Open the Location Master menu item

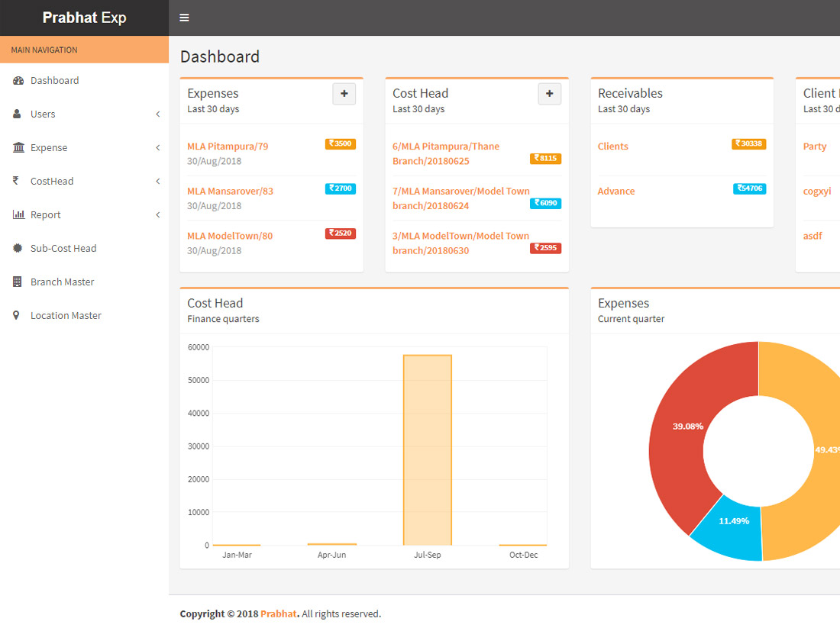pos(66,316)
